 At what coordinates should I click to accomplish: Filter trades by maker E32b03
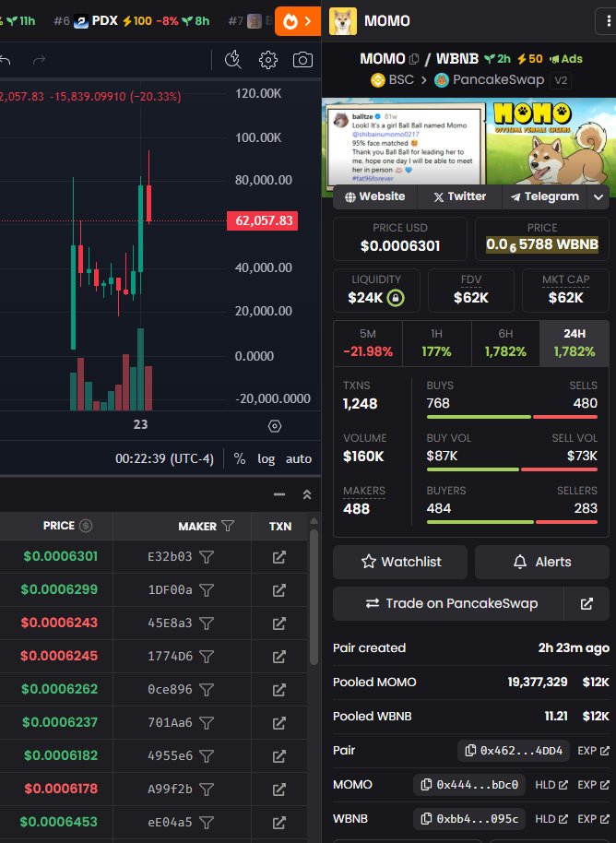(207, 557)
